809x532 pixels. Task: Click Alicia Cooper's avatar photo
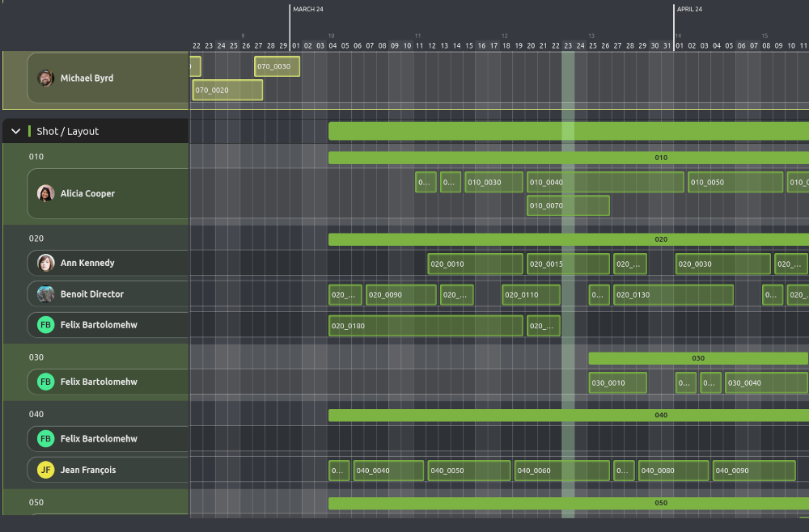(x=46, y=193)
